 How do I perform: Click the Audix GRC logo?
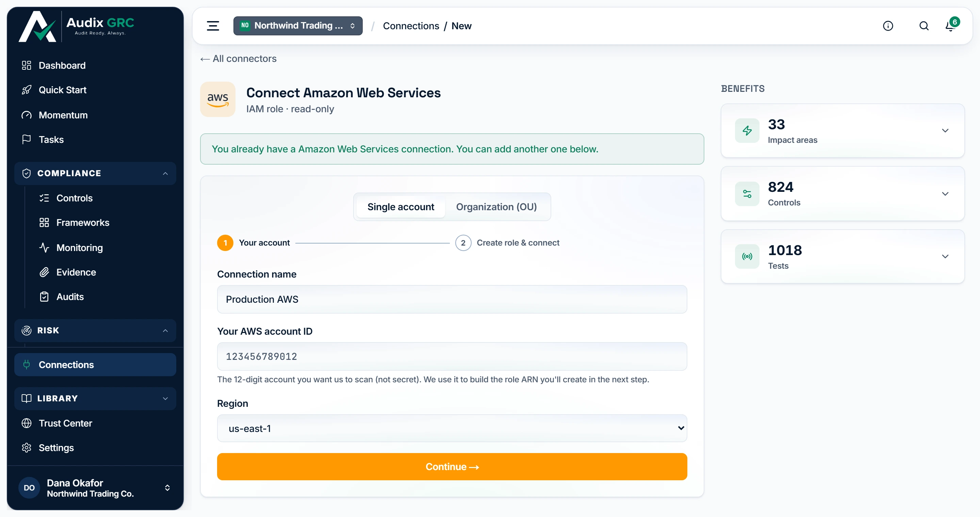[x=77, y=26]
